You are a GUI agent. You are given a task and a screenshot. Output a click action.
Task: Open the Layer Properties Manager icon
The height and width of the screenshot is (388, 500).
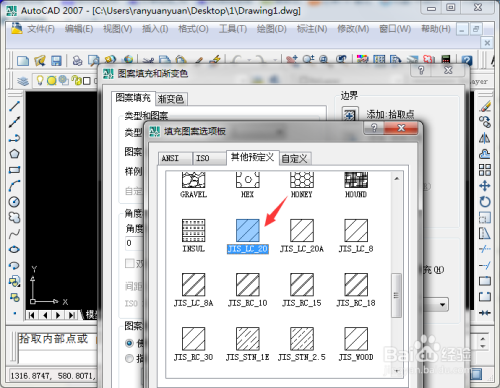(23, 81)
